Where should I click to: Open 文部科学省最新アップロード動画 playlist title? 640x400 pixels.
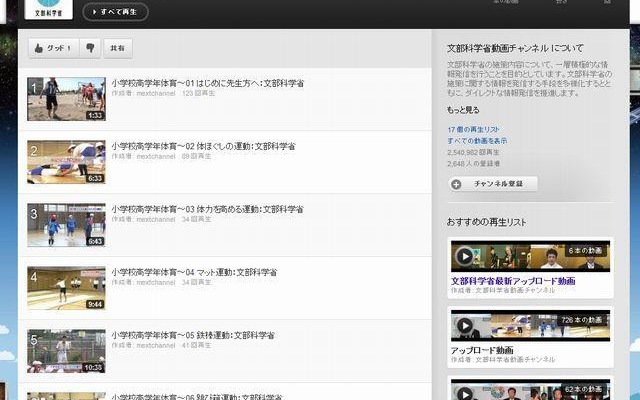point(513,281)
